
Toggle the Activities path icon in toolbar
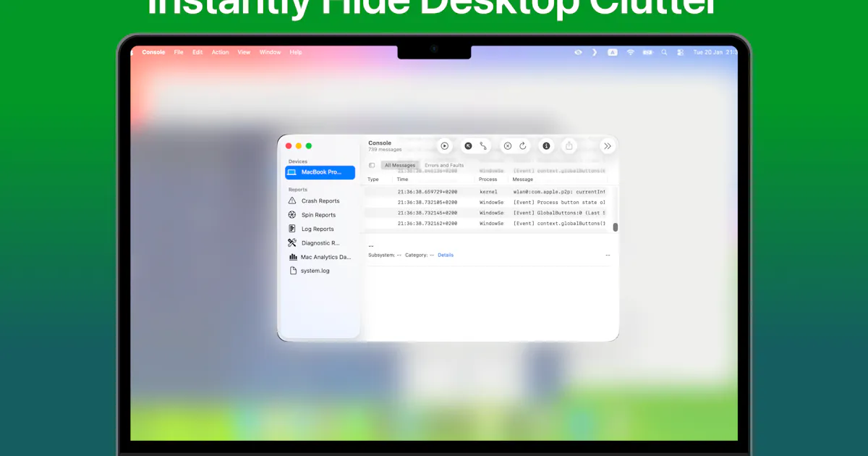[484, 146]
